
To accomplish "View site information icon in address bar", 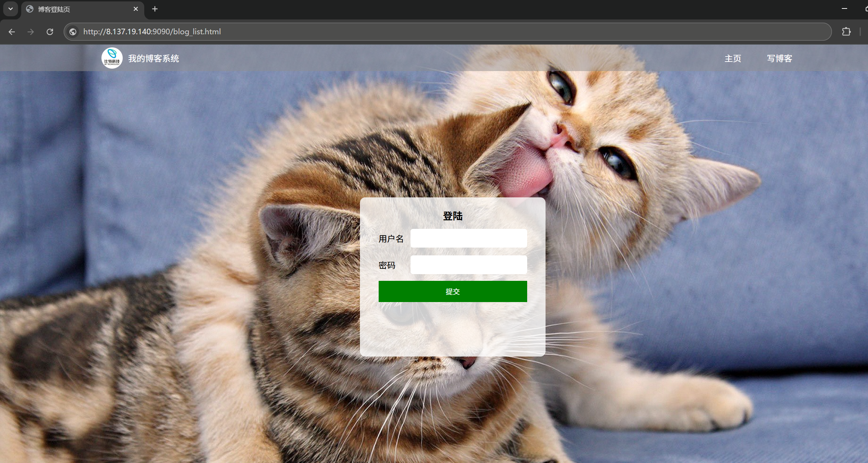I will click(73, 32).
